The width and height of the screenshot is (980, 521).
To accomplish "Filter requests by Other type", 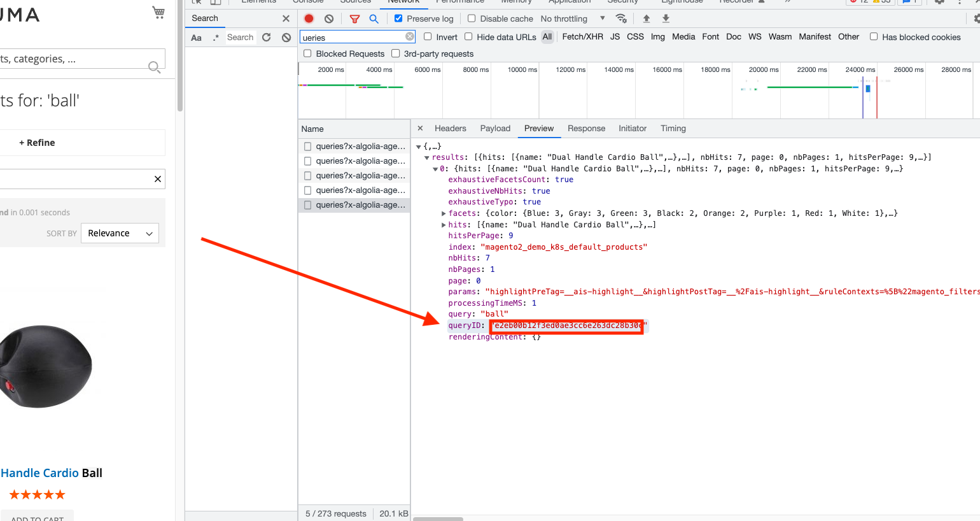I will tap(849, 37).
